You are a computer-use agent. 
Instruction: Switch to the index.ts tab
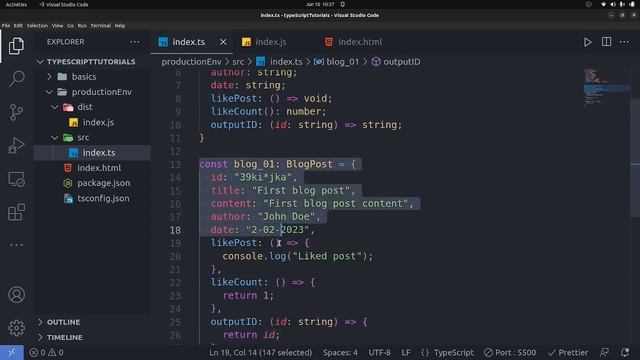[x=188, y=42]
